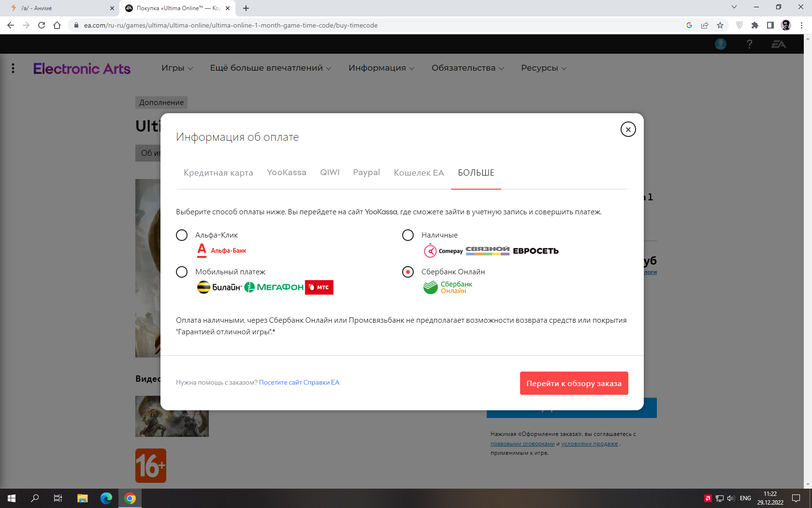Select Мобильный платеж radio button
Image resolution: width=812 pixels, height=508 pixels.
[182, 272]
